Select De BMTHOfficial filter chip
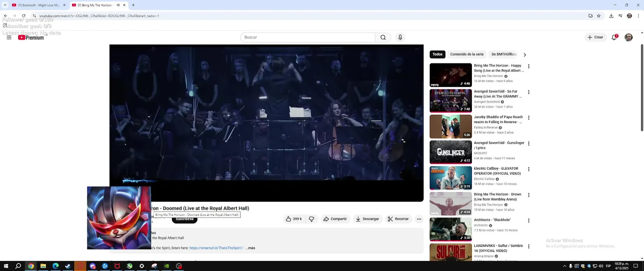The height and width of the screenshot is (271, 644). point(504,54)
